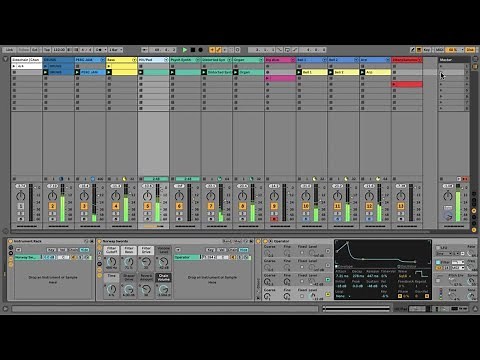
Task: Toggle the browser show/hide triangle at upper left
Action: [x=5, y=59]
